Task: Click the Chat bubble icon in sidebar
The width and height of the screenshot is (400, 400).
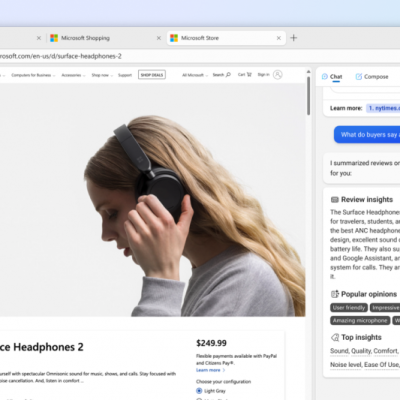Action: (x=325, y=77)
